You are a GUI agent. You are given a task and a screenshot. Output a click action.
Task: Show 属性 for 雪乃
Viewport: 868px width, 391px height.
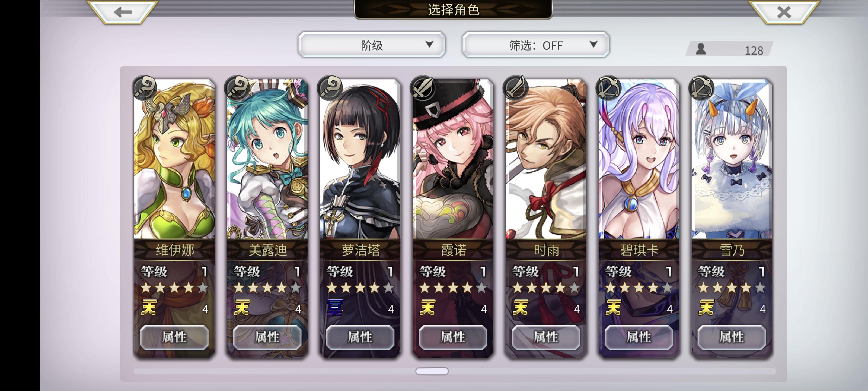pyautogui.click(x=732, y=337)
